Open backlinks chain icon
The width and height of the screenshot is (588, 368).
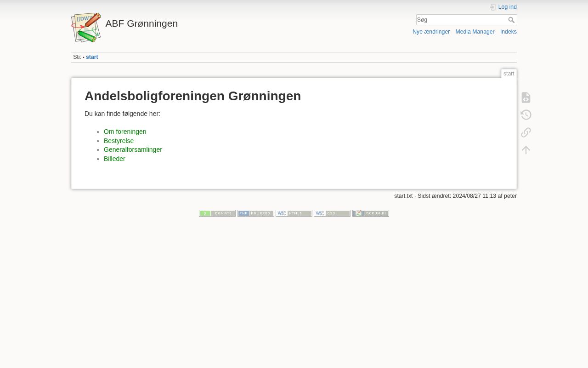526,132
